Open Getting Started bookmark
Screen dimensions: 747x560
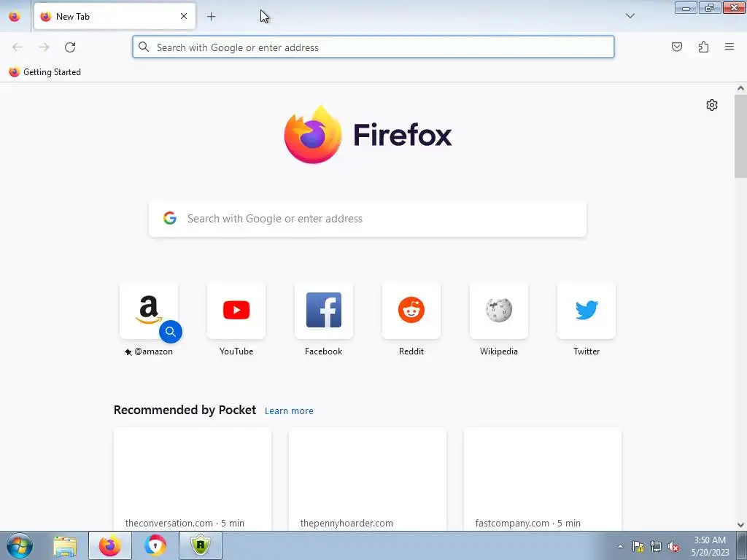(44, 72)
